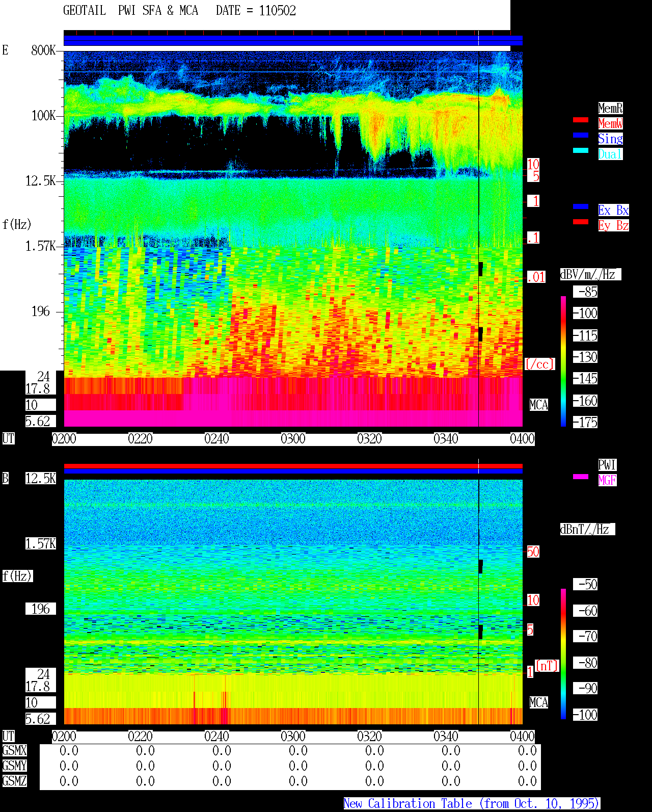This screenshot has width=652, height=812.
Task: Click the [nT] unit label
Action: pyautogui.click(x=548, y=666)
